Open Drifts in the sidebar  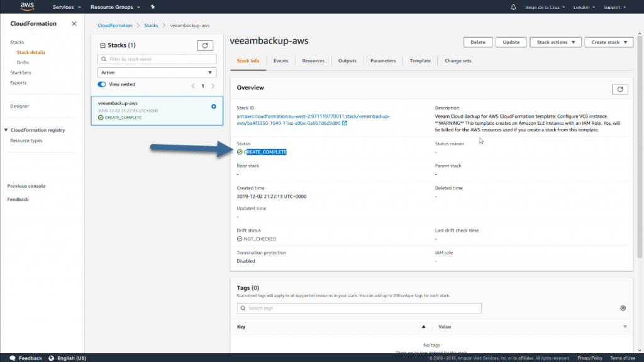23,62
